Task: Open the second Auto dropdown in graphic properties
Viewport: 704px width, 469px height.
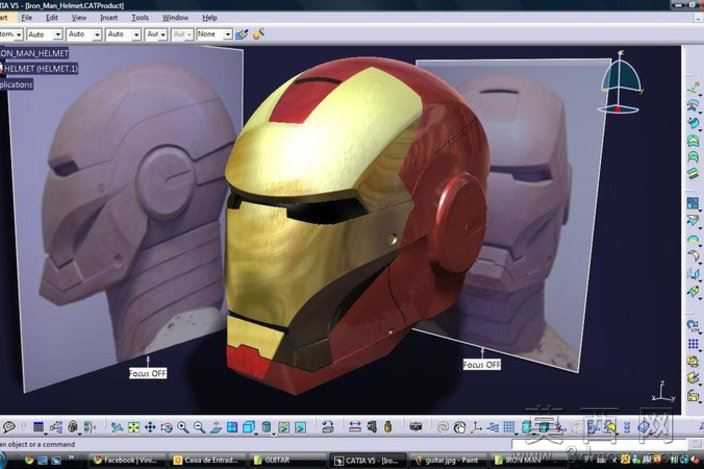Action: [x=84, y=35]
